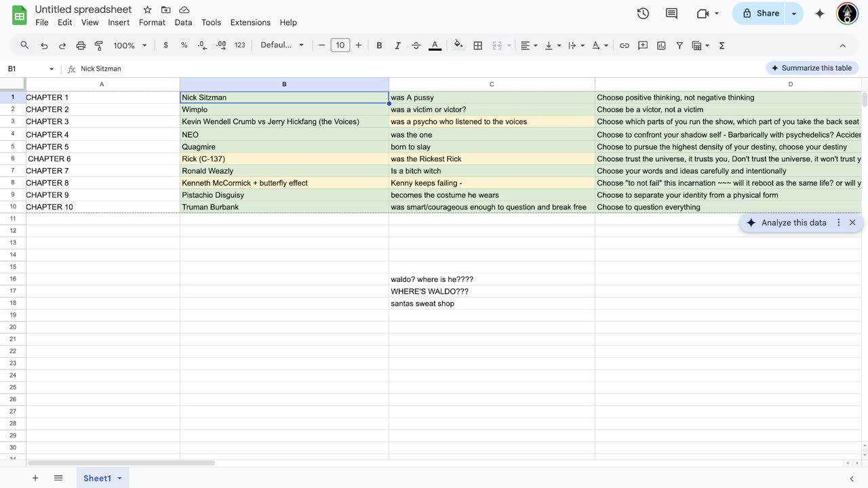Open the Borders tool
Screen dimensions: 868x488
[478, 45]
